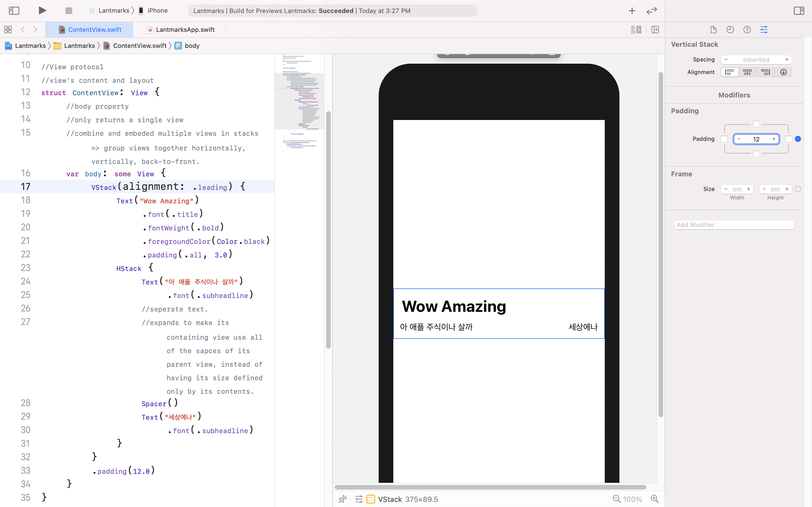Screen dimensions: 812x507
Task: Open the History inspector icon
Action: (x=730, y=30)
